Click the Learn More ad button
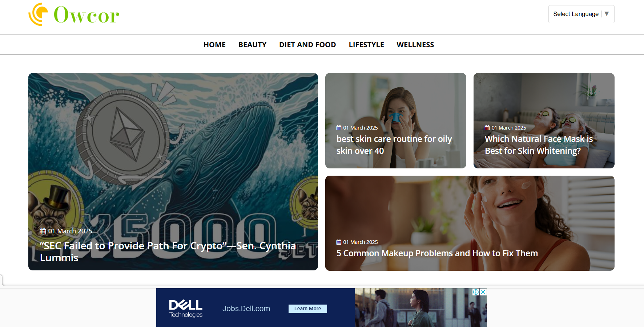 pos(307,308)
